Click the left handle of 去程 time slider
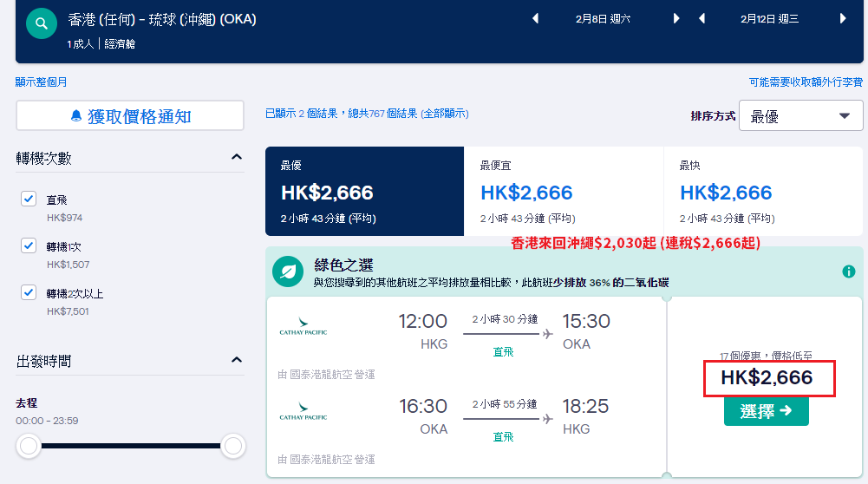 coord(29,446)
